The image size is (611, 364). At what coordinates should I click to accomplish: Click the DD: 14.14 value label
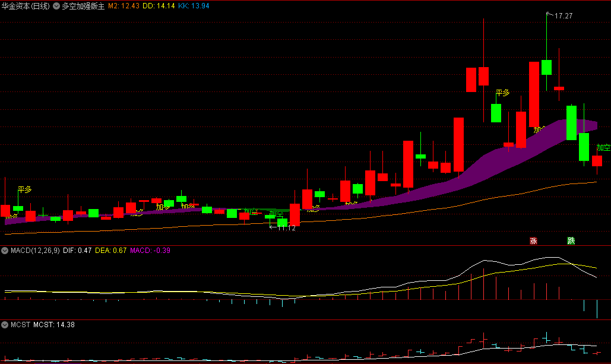pyautogui.click(x=159, y=6)
